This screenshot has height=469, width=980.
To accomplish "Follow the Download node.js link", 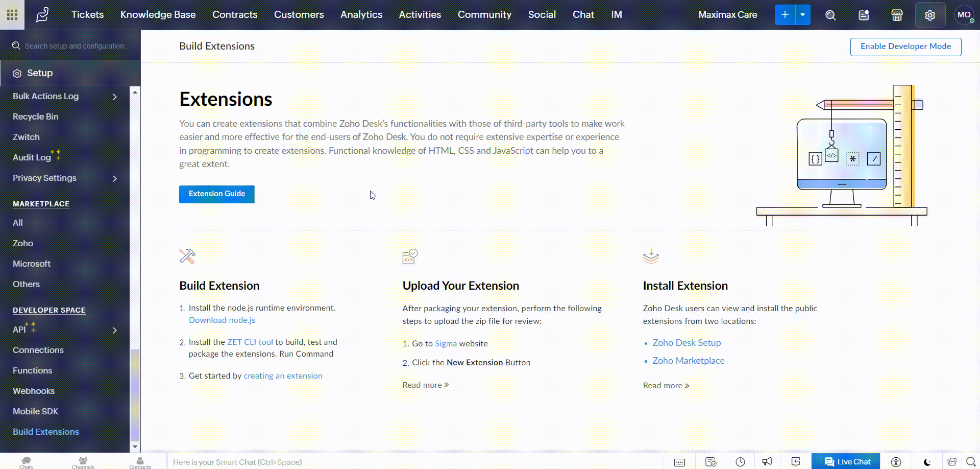I will 222,320.
